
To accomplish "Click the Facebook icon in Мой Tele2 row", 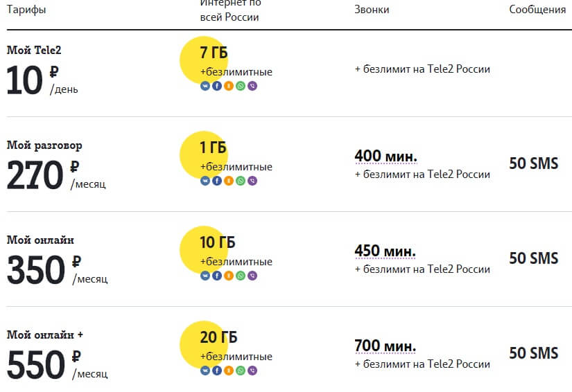I will (x=217, y=86).
